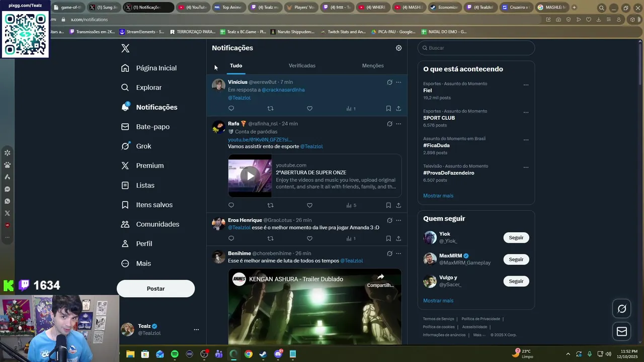The height and width of the screenshot is (362, 644).
Task: Open Discord in the taskbar
Action: tap(278, 354)
